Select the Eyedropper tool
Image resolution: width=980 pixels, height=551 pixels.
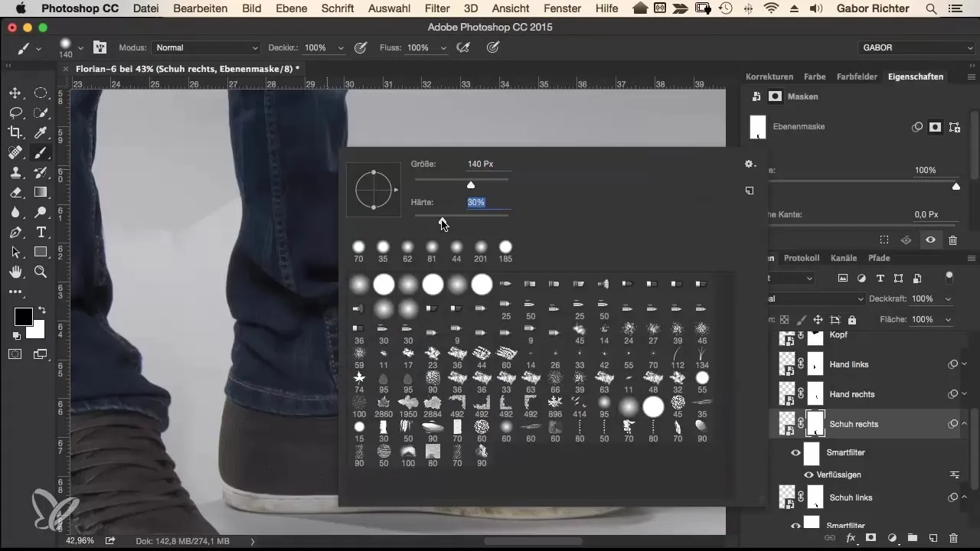click(41, 133)
